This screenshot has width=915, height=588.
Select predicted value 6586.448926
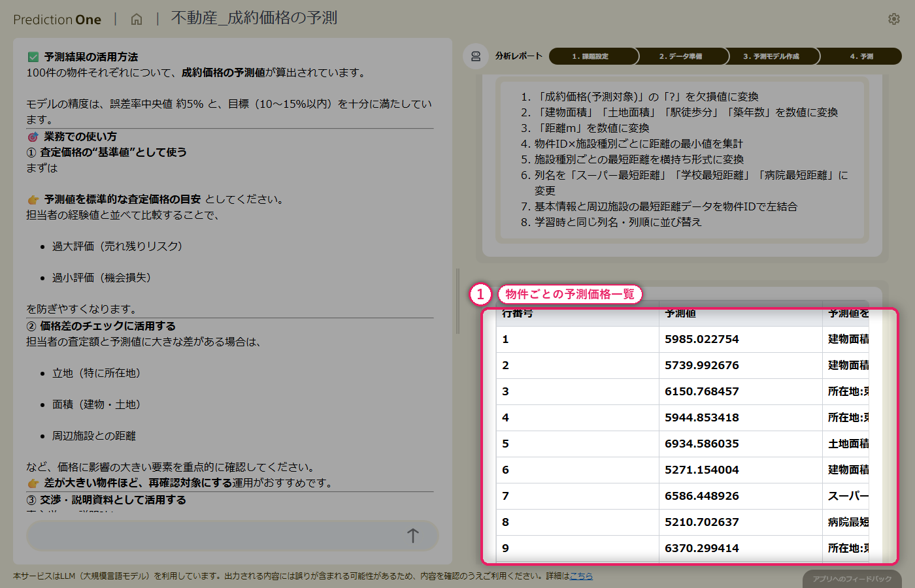tap(702, 496)
